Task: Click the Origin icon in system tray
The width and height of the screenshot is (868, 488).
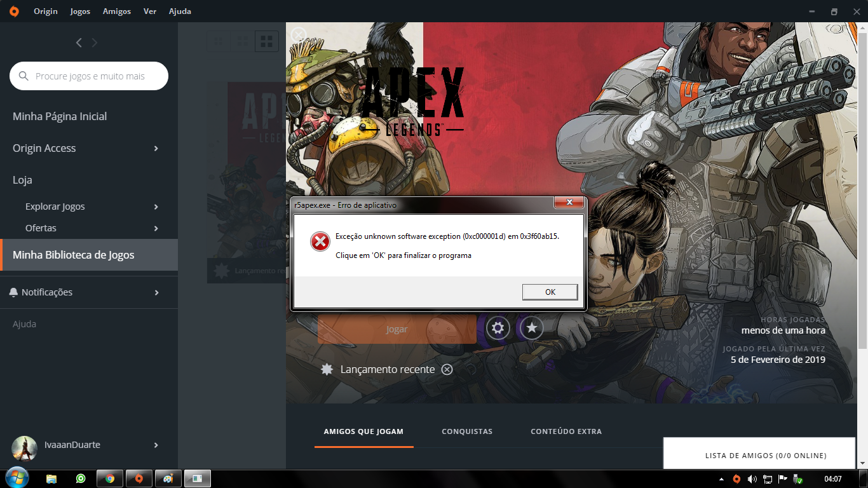Action: [736, 479]
